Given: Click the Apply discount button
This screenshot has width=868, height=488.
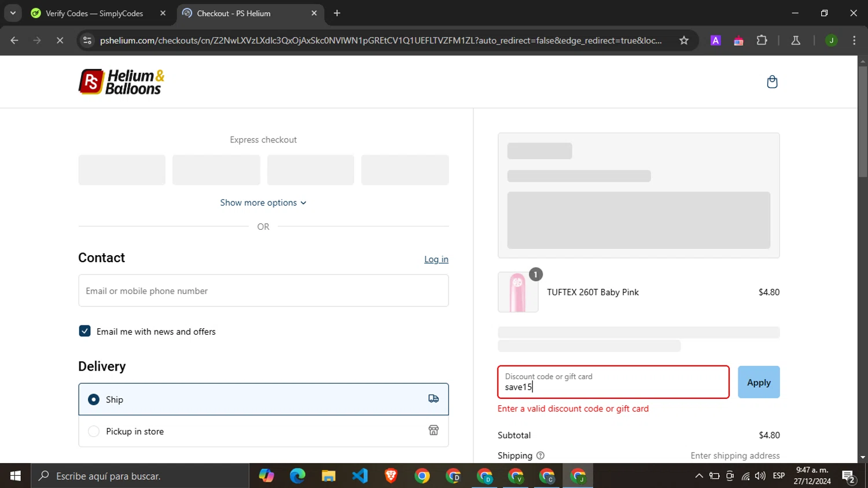Looking at the screenshot, I should tap(759, 382).
